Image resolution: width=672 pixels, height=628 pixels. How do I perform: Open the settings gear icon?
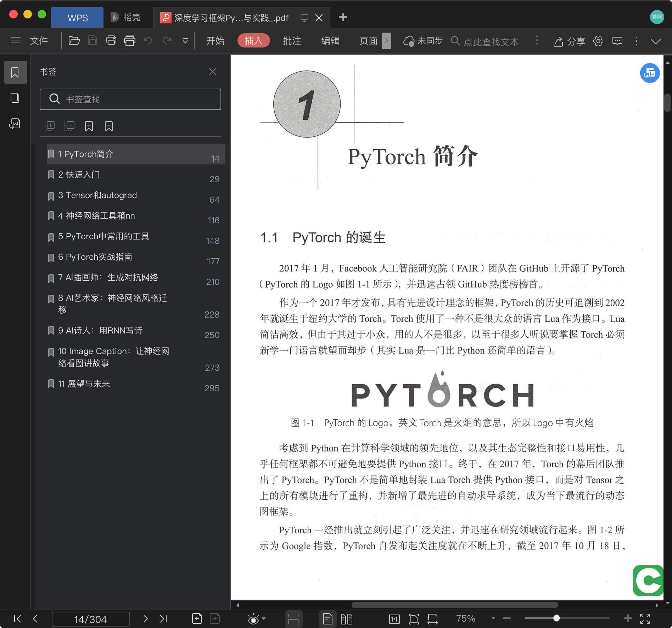click(598, 41)
